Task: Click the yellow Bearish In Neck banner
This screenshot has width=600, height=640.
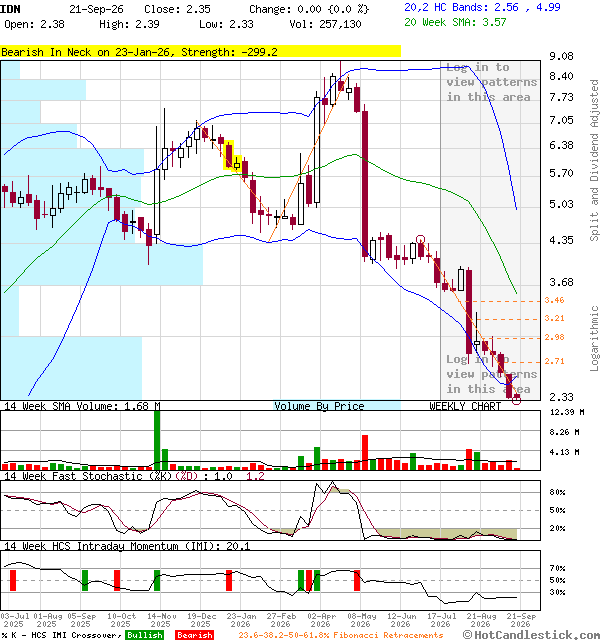Action: click(x=200, y=51)
